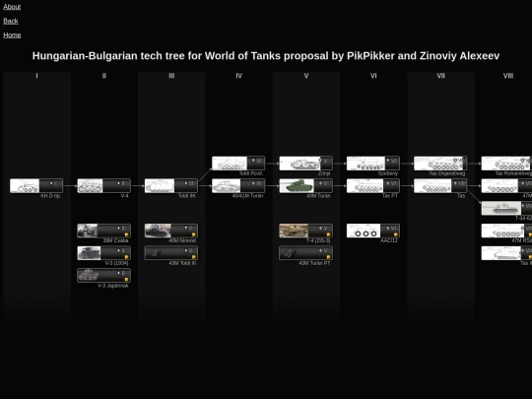Open the 43M Toldi III premium card
The height and width of the screenshot is (399, 532).
point(171,253)
